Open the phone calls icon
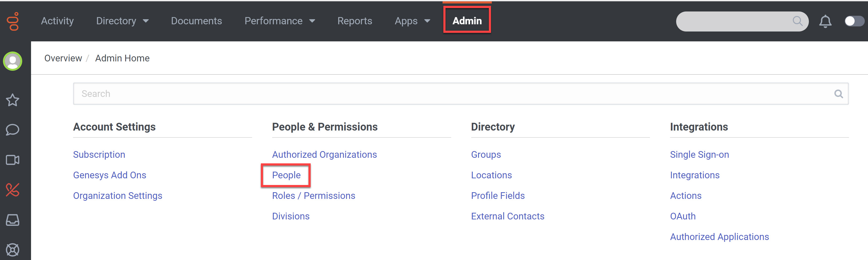Screen dimensions: 868x260 tap(13, 190)
